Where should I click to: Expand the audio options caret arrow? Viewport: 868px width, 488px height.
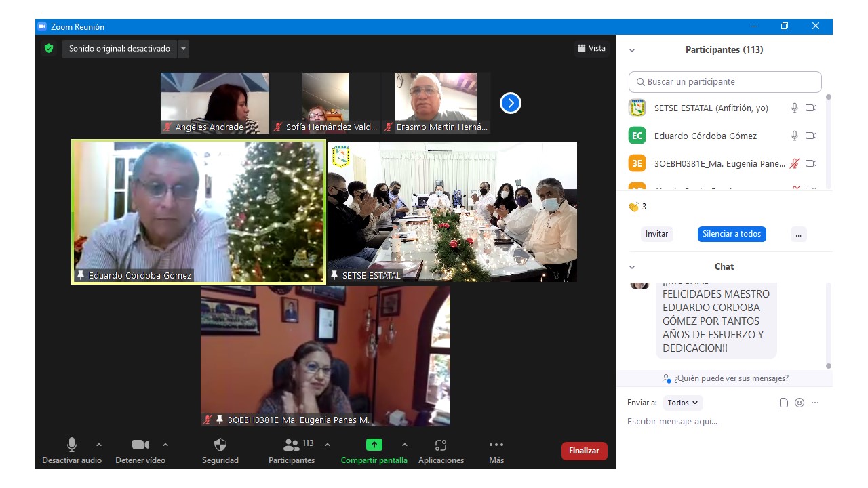tap(99, 445)
